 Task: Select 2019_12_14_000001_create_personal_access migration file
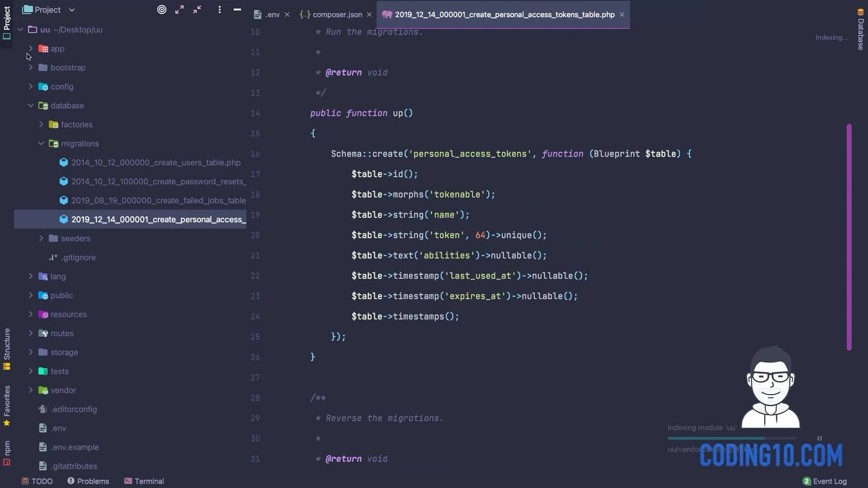159,219
